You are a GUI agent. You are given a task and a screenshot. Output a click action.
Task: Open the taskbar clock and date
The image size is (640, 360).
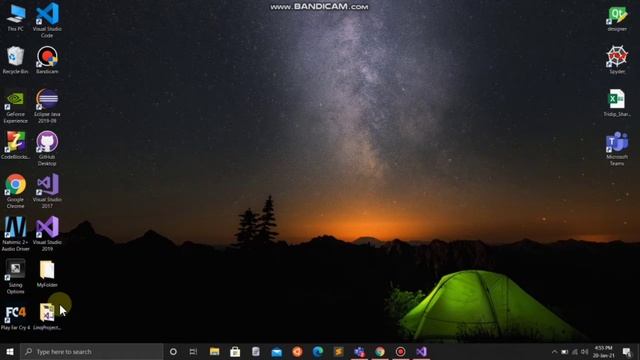point(604,351)
